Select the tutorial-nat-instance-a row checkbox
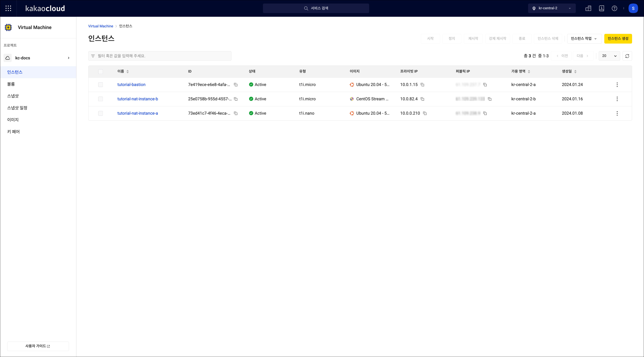Viewport: 644px width, 357px height. 101,113
